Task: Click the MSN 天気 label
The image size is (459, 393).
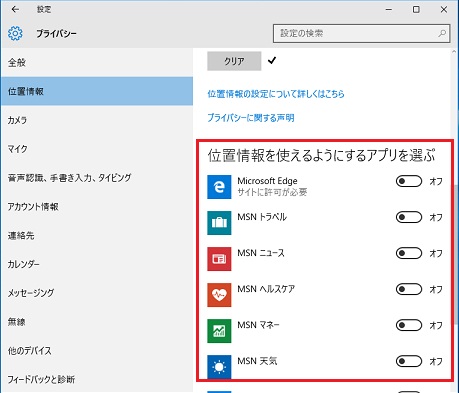Action: click(x=257, y=361)
